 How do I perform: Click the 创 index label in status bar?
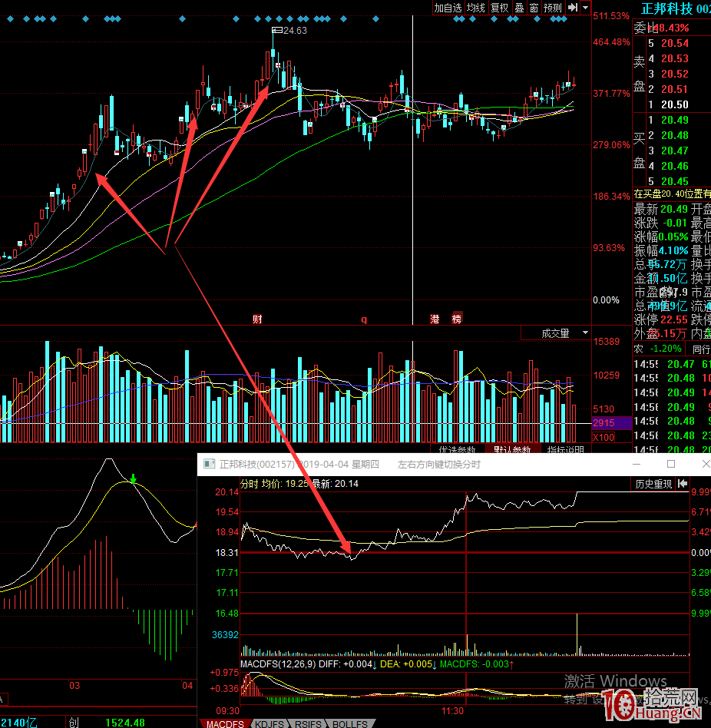[74, 723]
